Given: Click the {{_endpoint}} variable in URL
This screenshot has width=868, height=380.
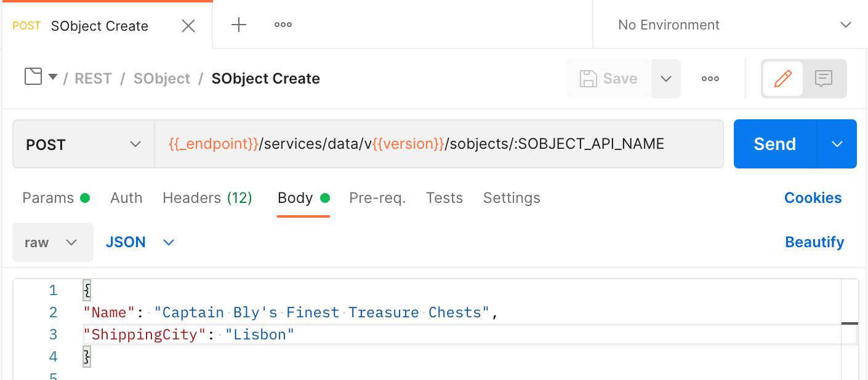Looking at the screenshot, I should (214, 144).
